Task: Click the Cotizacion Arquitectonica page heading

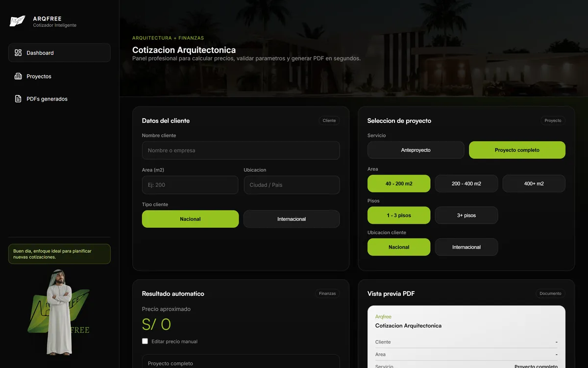Action: (x=184, y=50)
